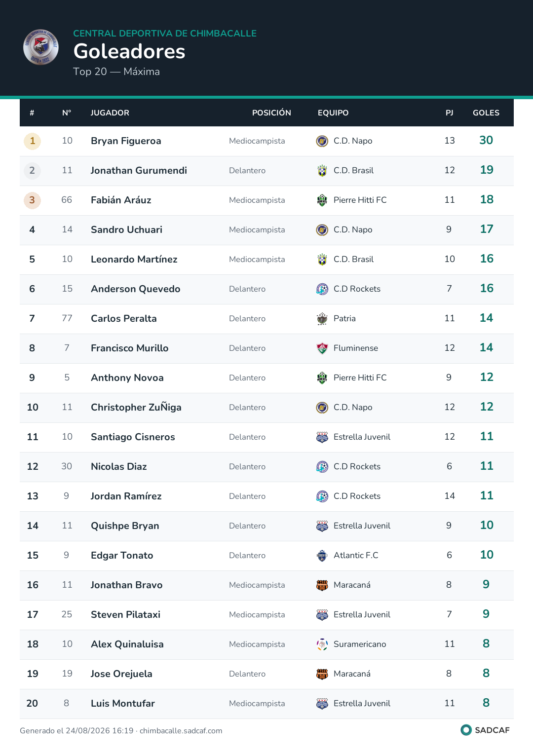Select player name Luis Montufar
The width and height of the screenshot is (533, 756).
(x=123, y=704)
